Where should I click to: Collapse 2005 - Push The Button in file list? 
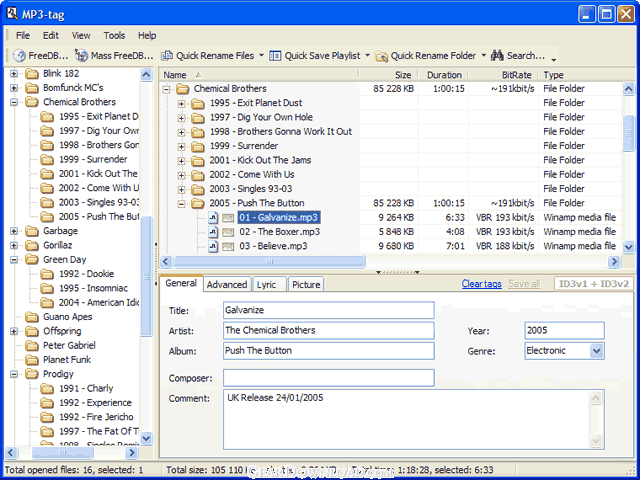pos(182,204)
